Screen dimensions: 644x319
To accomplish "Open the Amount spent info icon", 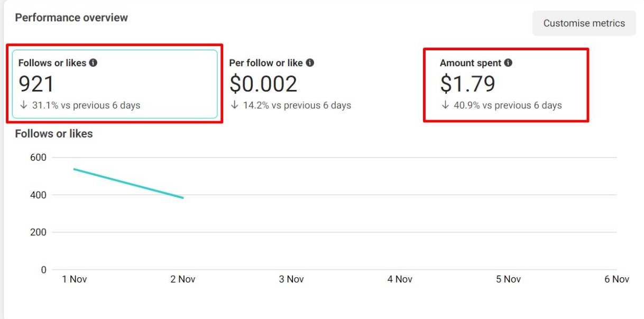I will tap(508, 62).
